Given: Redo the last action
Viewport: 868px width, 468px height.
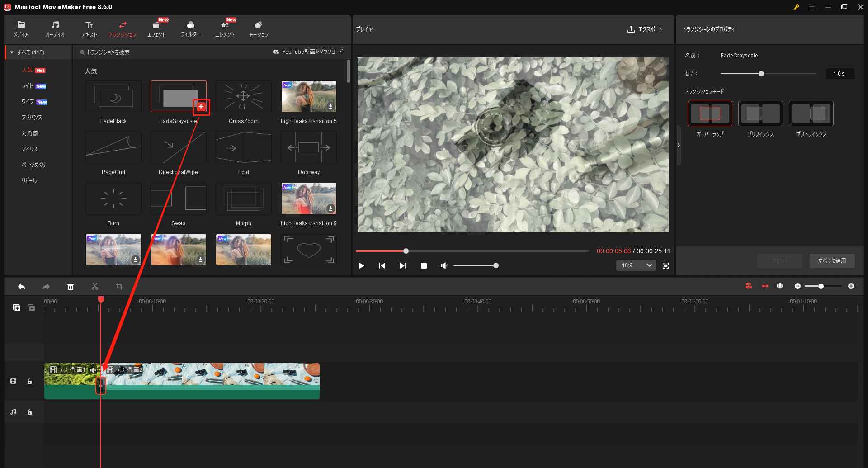Looking at the screenshot, I should [x=46, y=286].
